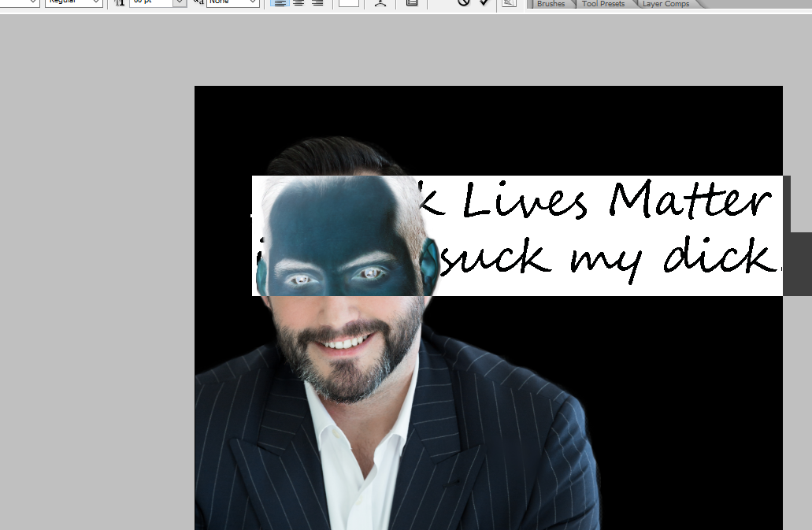
Task: Open the anti-aliasing dropdown set to None
Action: [232, 2]
